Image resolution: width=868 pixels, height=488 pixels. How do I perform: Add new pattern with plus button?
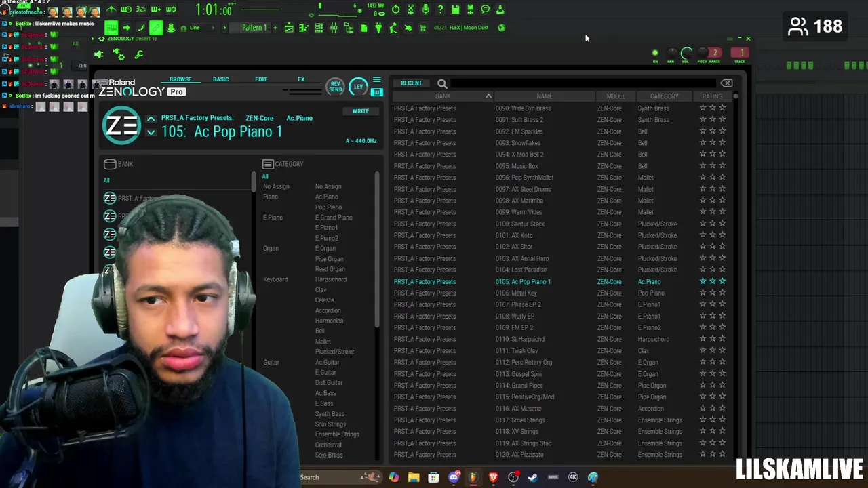275,28
